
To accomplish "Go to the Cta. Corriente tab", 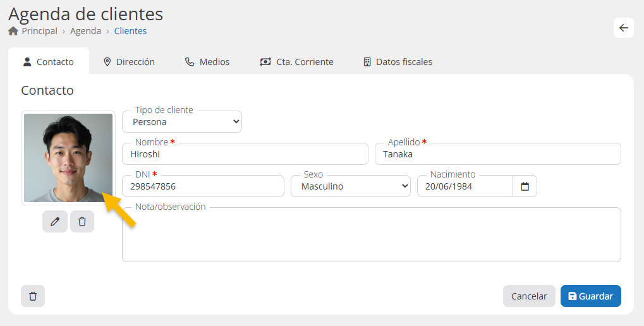I will [x=296, y=62].
